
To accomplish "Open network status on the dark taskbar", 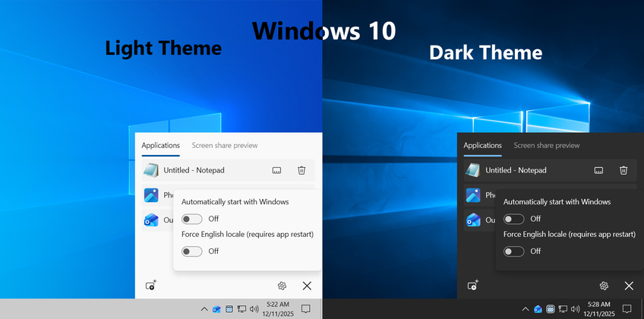I will pos(563,309).
